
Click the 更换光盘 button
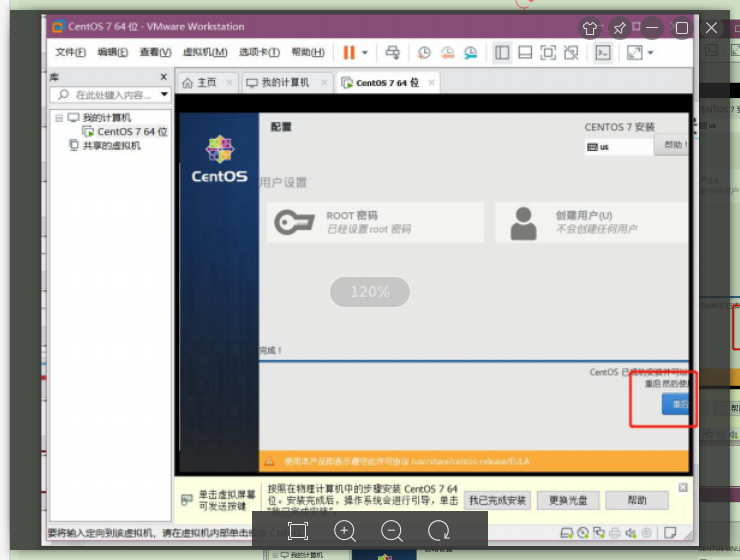click(x=568, y=500)
